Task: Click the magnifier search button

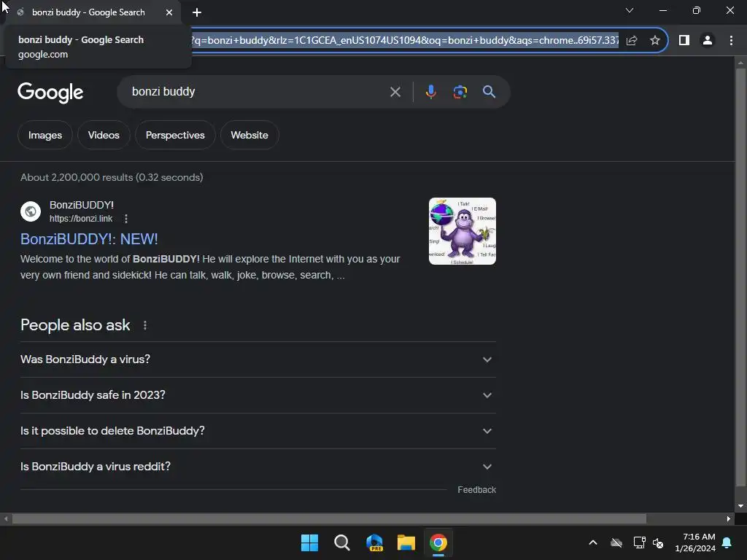Action: 489,91
